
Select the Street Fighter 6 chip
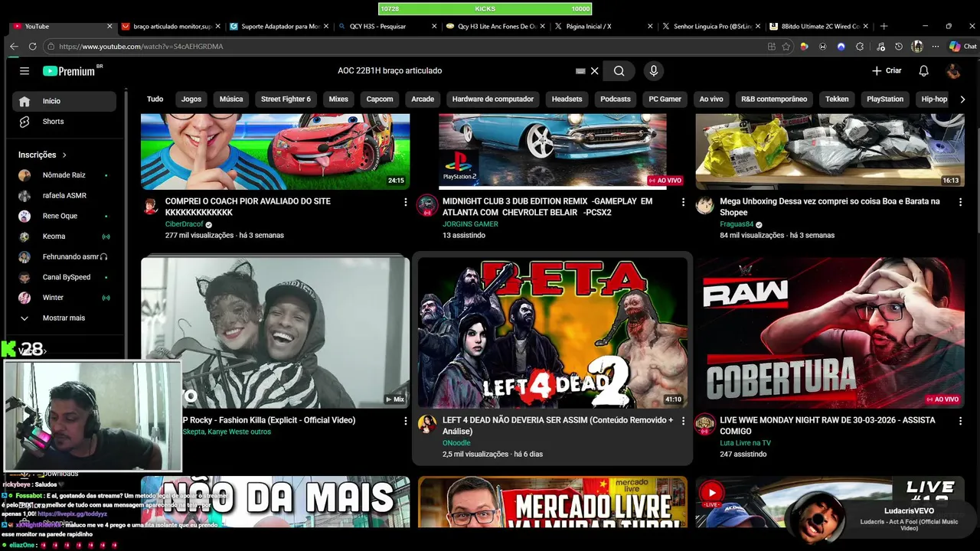pyautogui.click(x=286, y=99)
